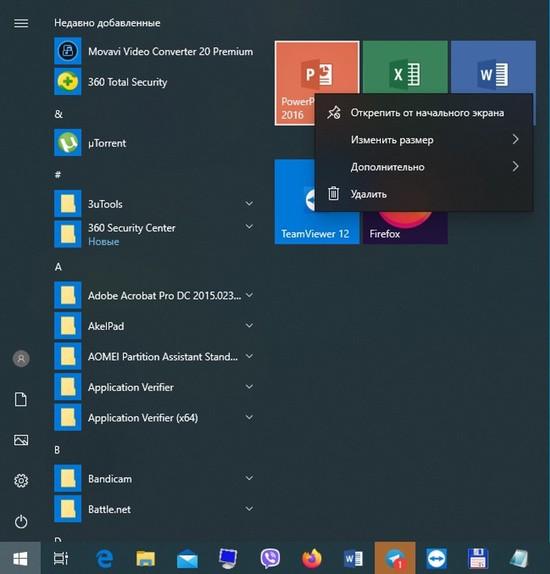
Task: Click the '#' letter group header
Action: (58, 175)
